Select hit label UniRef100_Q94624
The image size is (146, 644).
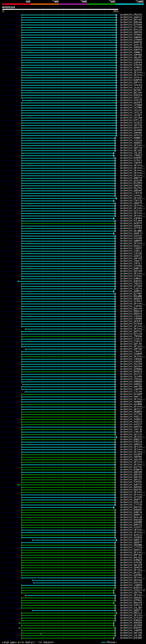131,567
